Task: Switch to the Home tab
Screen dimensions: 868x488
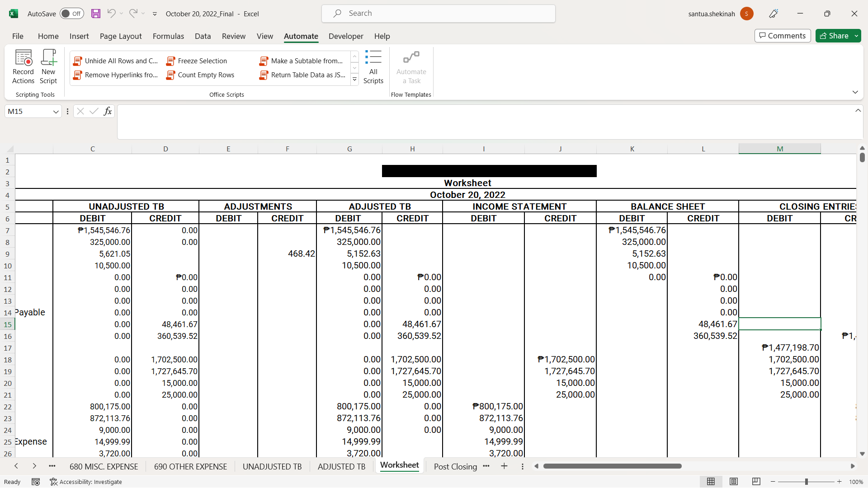Action: 48,36
